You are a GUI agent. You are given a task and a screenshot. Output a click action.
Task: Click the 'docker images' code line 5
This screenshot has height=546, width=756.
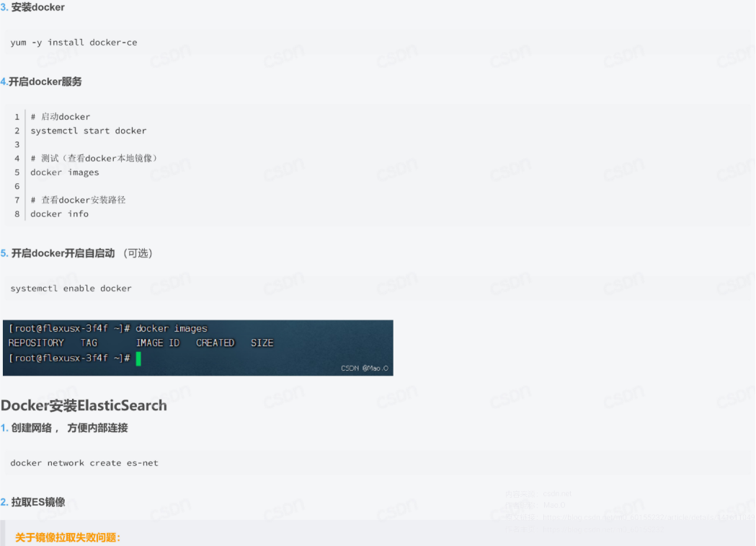pos(65,172)
